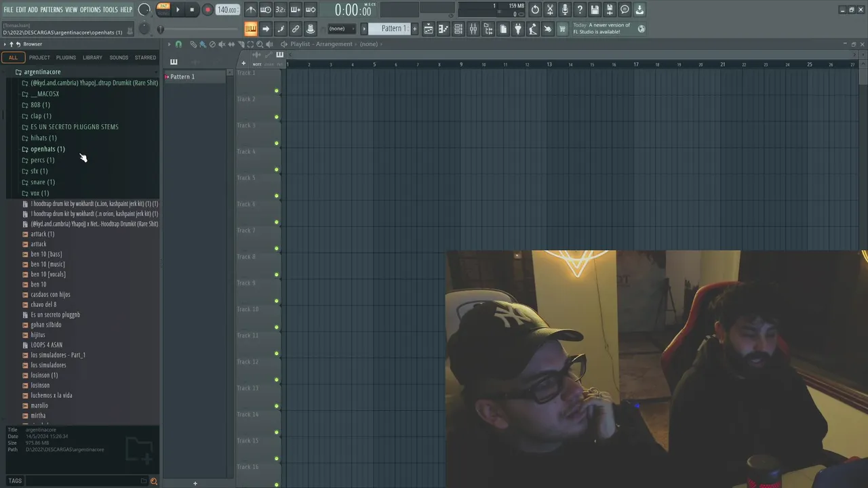Open the Channel rack view icon

(458, 28)
